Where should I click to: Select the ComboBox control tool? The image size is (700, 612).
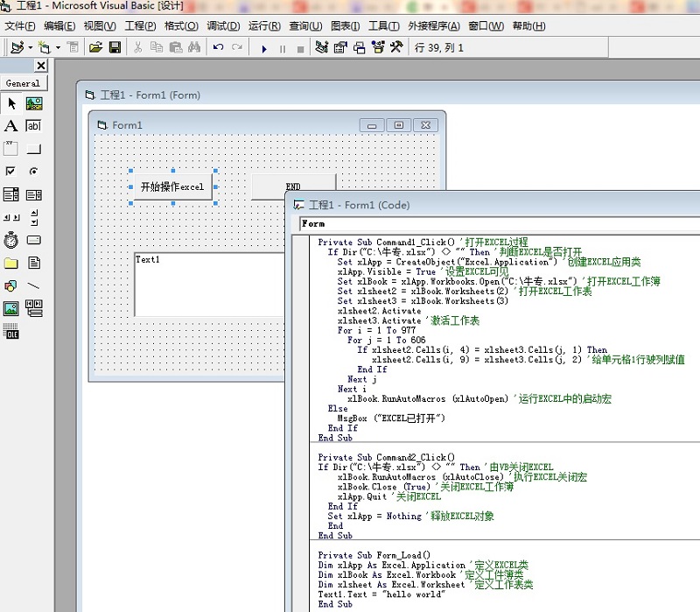click(10, 194)
